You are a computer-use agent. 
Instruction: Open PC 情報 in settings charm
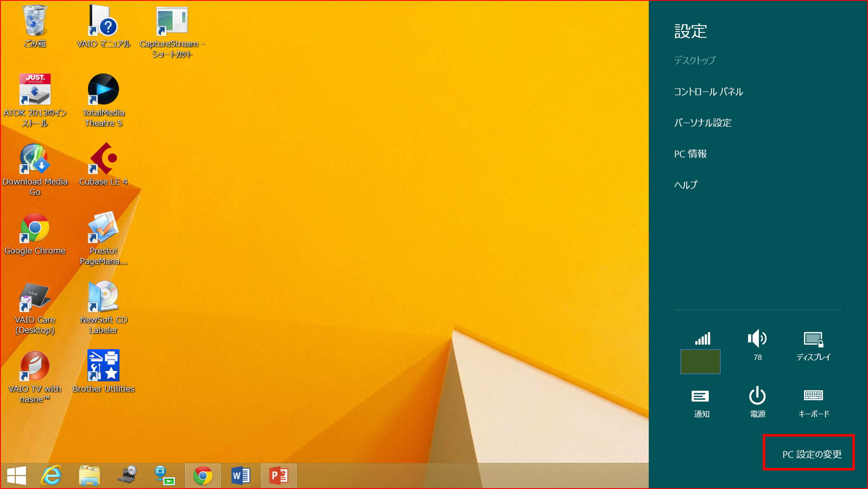[x=690, y=154]
